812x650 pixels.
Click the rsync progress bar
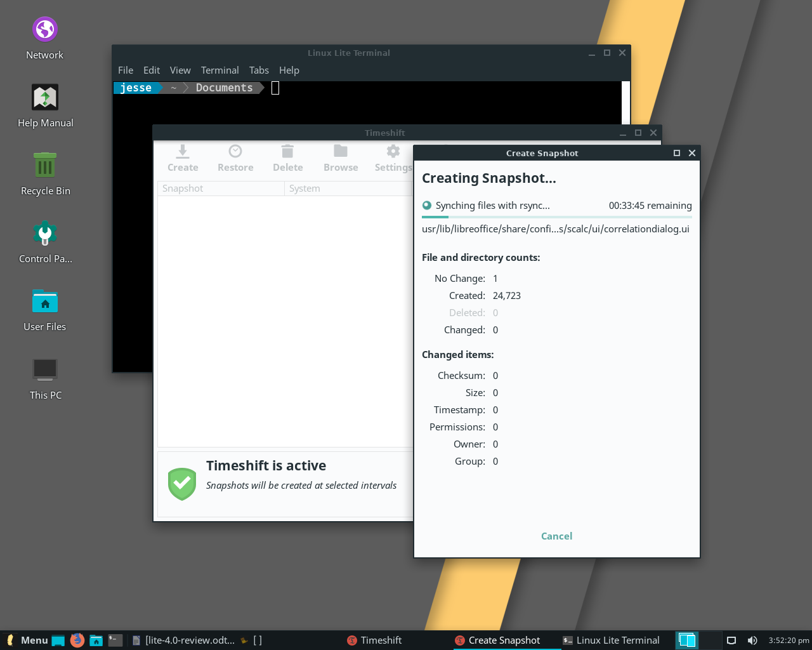pyautogui.click(x=557, y=217)
